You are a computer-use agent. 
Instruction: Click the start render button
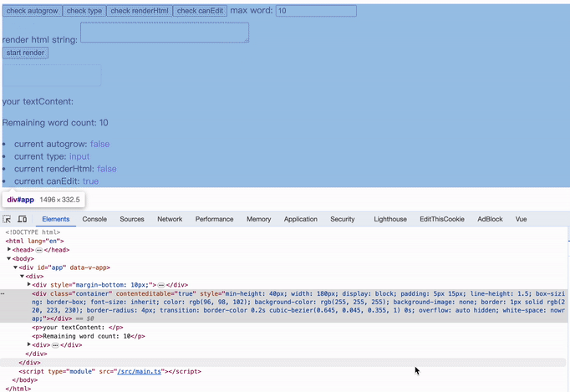pyautogui.click(x=25, y=53)
